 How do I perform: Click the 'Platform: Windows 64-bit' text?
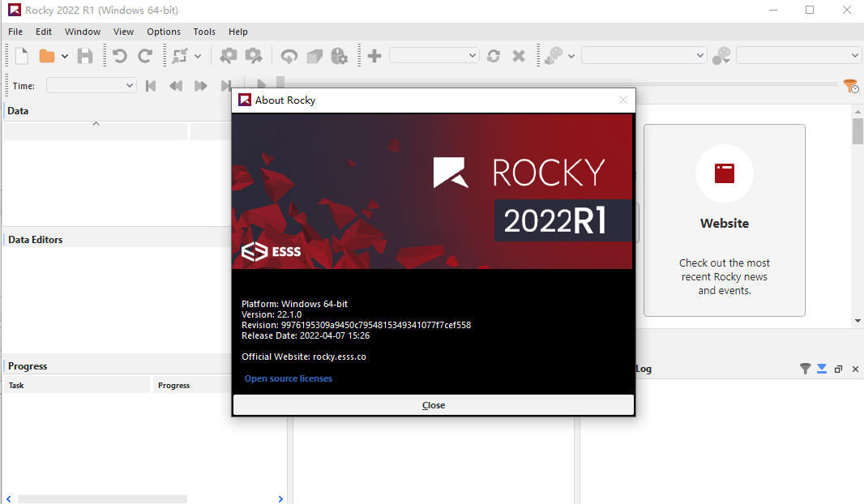click(294, 304)
